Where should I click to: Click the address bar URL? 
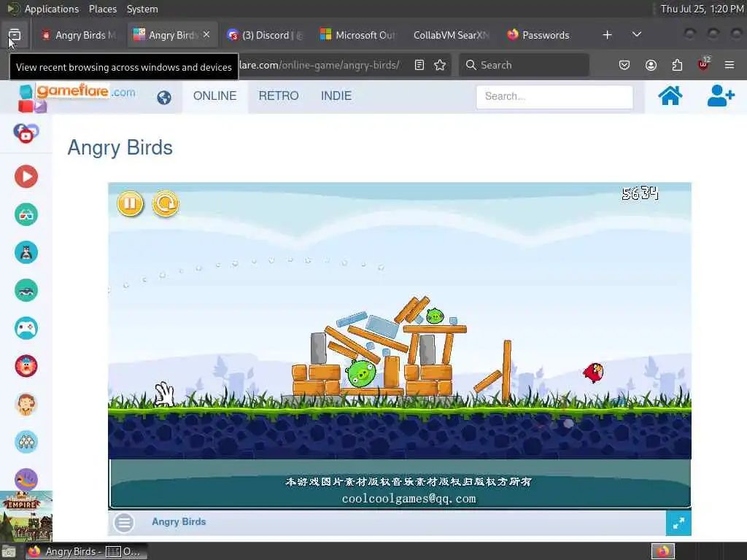[320, 65]
